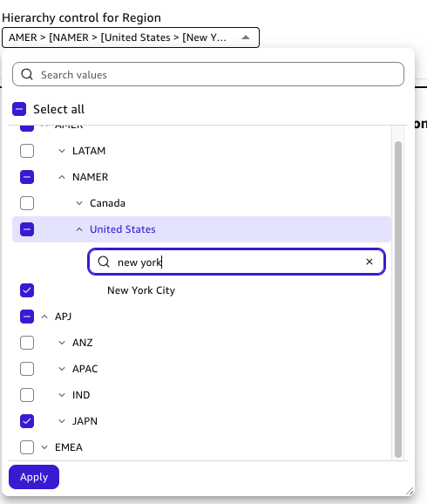This screenshot has width=427, height=504.
Task: Click the 'Select all' label text
Action: pos(58,109)
